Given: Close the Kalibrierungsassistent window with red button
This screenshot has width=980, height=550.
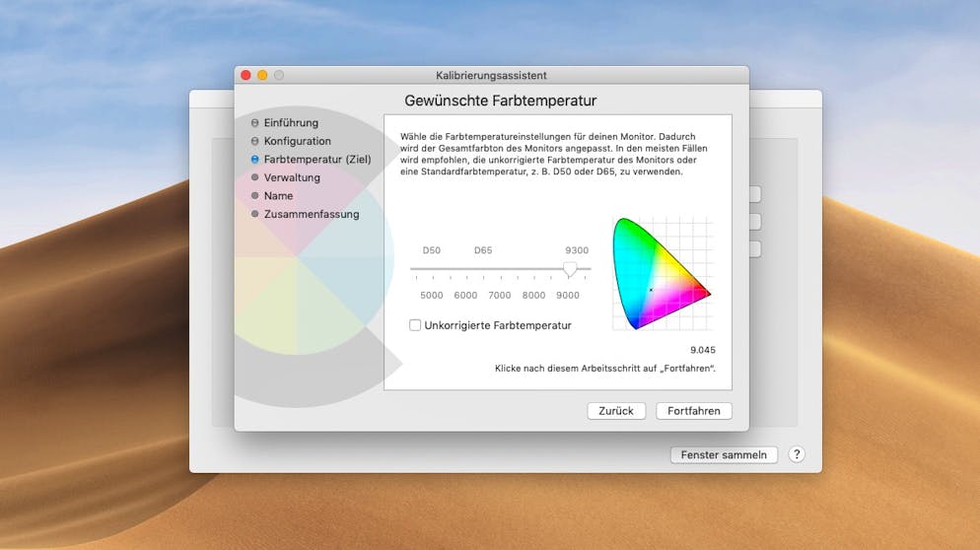Looking at the screenshot, I should (x=245, y=75).
